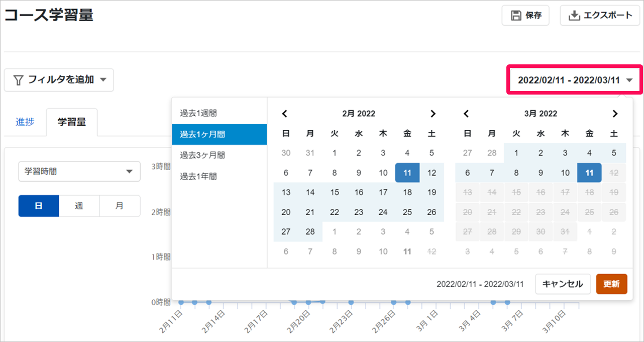Switch to 月 monthly view

click(x=120, y=206)
